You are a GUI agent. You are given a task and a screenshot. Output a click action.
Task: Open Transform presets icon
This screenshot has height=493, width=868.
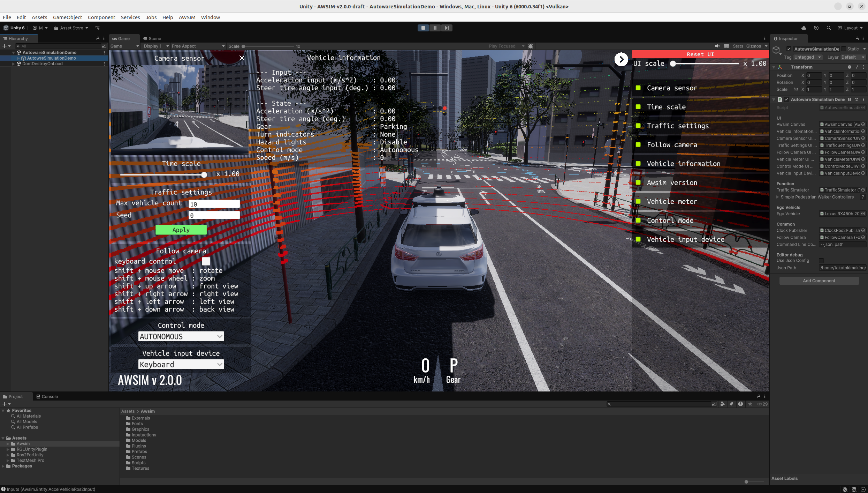pos(856,67)
